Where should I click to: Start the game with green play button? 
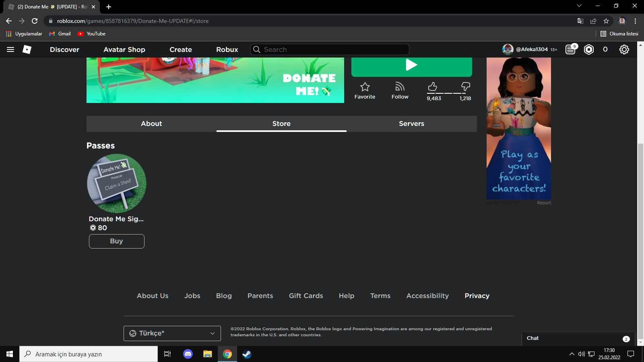click(x=411, y=67)
